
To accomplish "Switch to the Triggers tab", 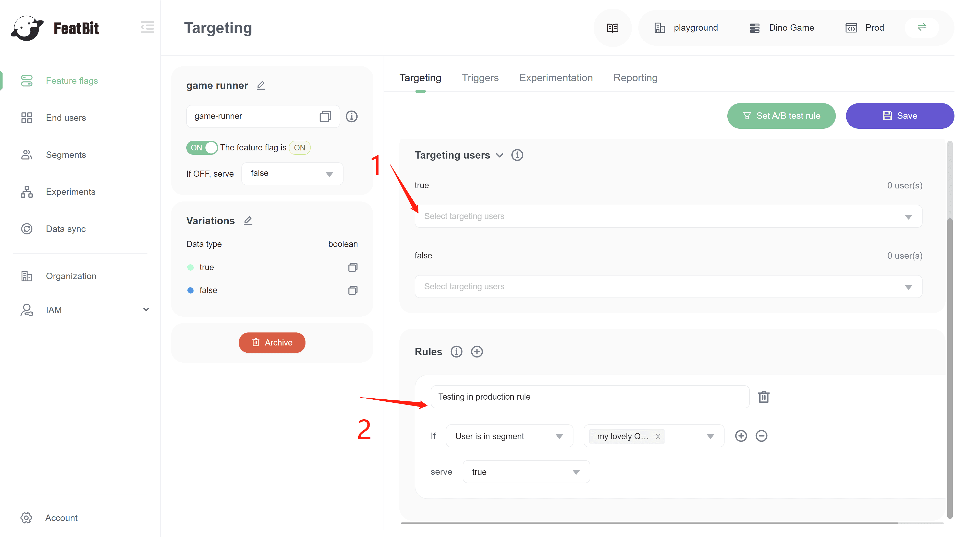I will pyautogui.click(x=480, y=78).
